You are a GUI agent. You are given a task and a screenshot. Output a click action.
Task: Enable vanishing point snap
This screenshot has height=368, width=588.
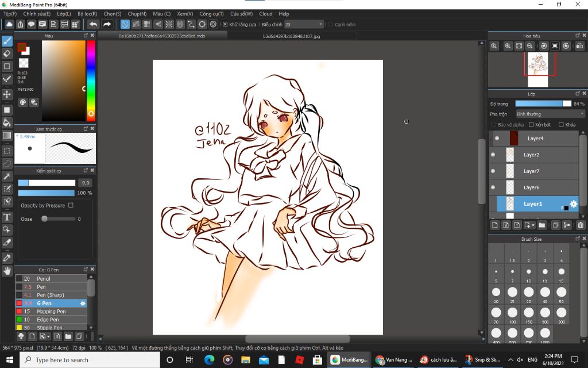tap(158, 24)
